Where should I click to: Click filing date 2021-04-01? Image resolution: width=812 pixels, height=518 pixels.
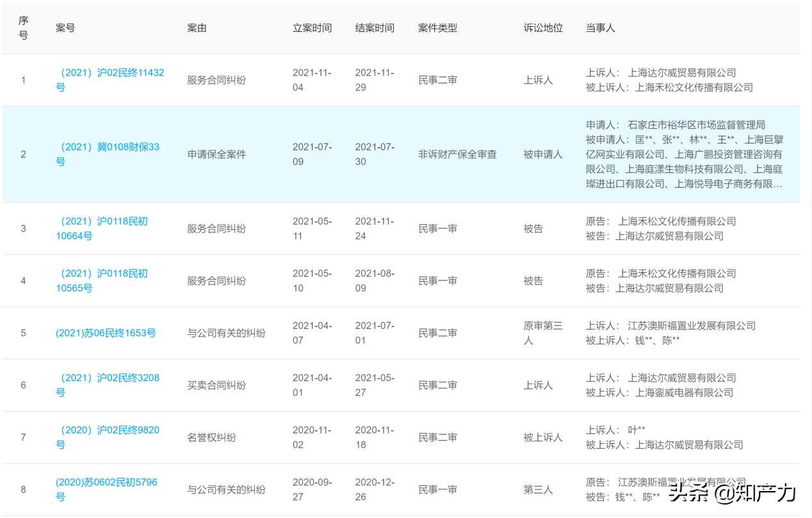point(312,385)
